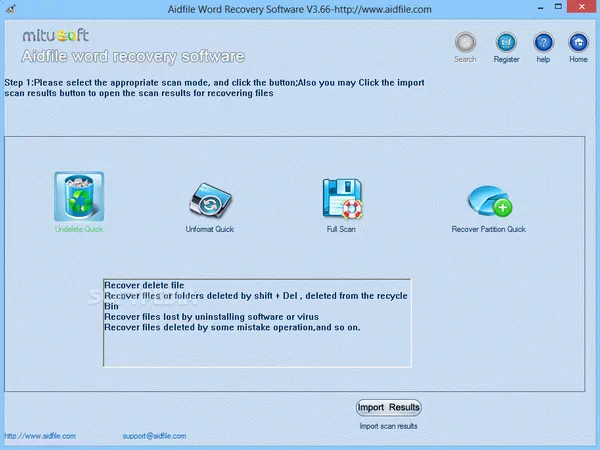This screenshot has width=600, height=450.
Task: Open Register via shopping cart icon
Action: pyautogui.click(x=506, y=42)
